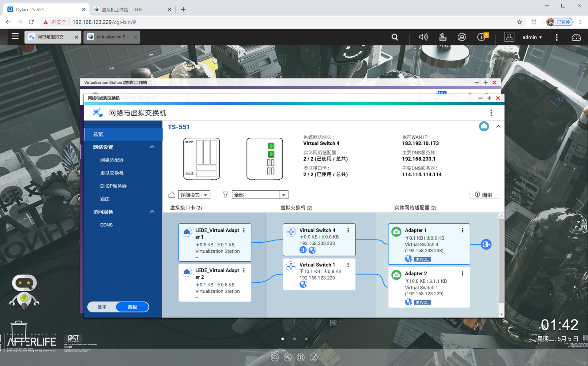This screenshot has height=366, width=588.
Task: Select the LEDE_Virtual Adapter 1 card
Action: coord(215,242)
